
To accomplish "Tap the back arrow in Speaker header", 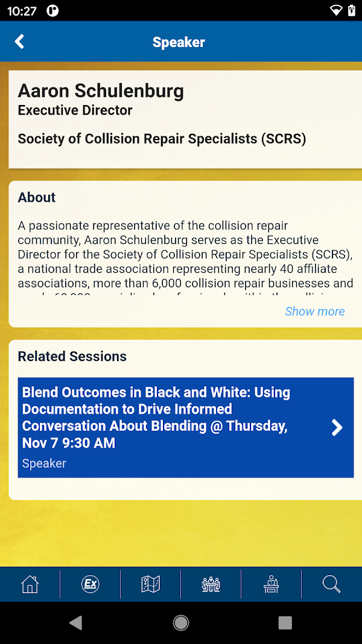I will tap(19, 42).
